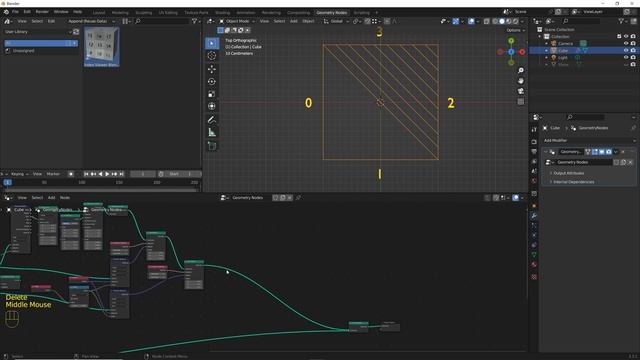Click the current frame number field
The image size is (640, 360).
[x=143, y=174]
